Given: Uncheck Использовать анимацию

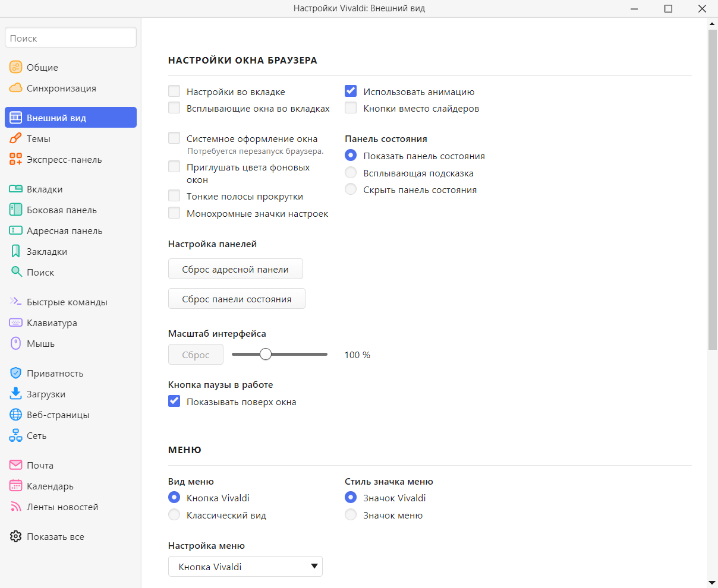Looking at the screenshot, I should tap(351, 91).
